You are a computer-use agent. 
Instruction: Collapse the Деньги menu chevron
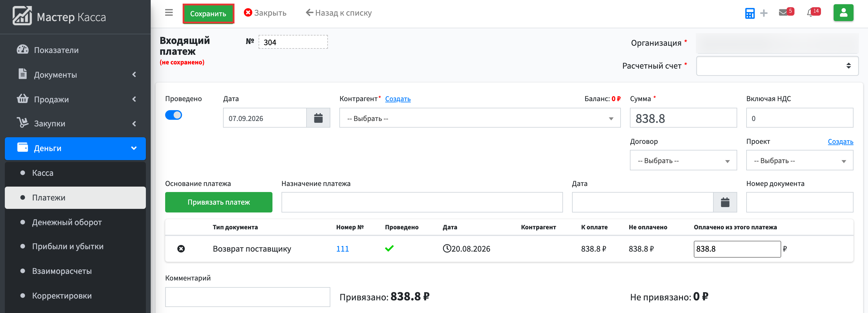(x=134, y=148)
